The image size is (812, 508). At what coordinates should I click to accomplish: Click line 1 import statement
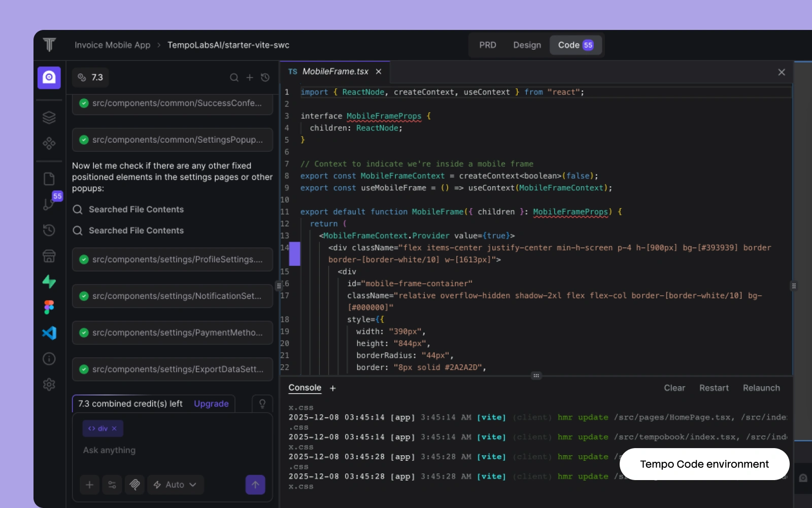tap(442, 92)
